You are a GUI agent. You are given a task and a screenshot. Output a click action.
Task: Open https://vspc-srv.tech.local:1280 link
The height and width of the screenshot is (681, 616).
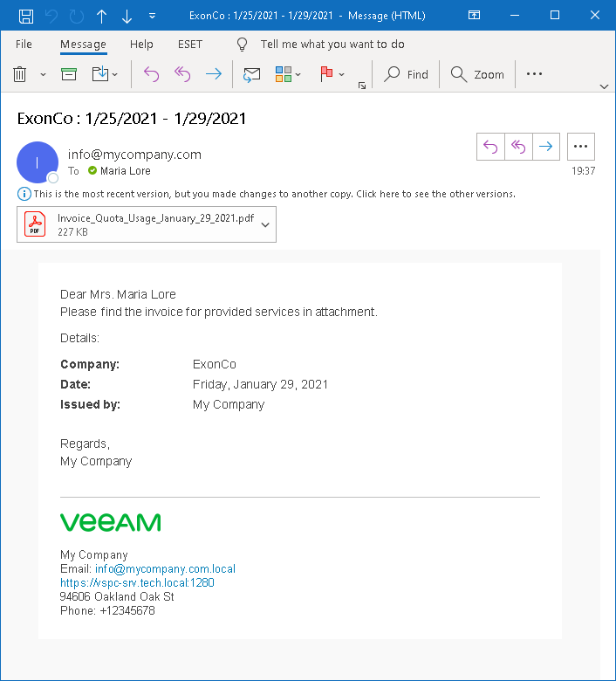click(137, 583)
